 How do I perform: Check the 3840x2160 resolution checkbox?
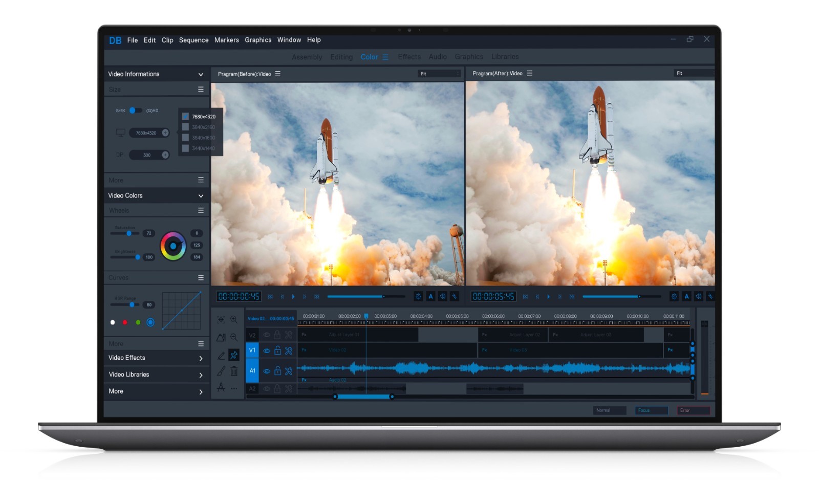pos(185,127)
